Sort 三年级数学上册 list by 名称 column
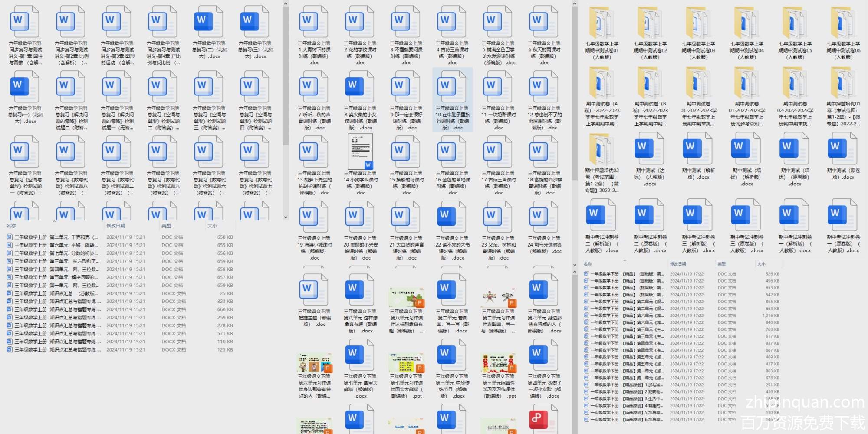 coord(11,226)
